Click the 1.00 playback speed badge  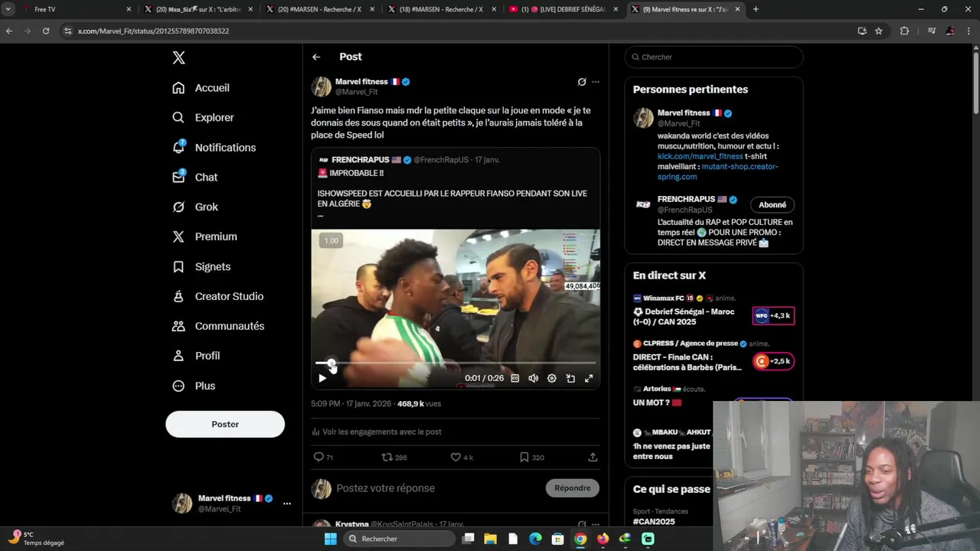tap(331, 240)
